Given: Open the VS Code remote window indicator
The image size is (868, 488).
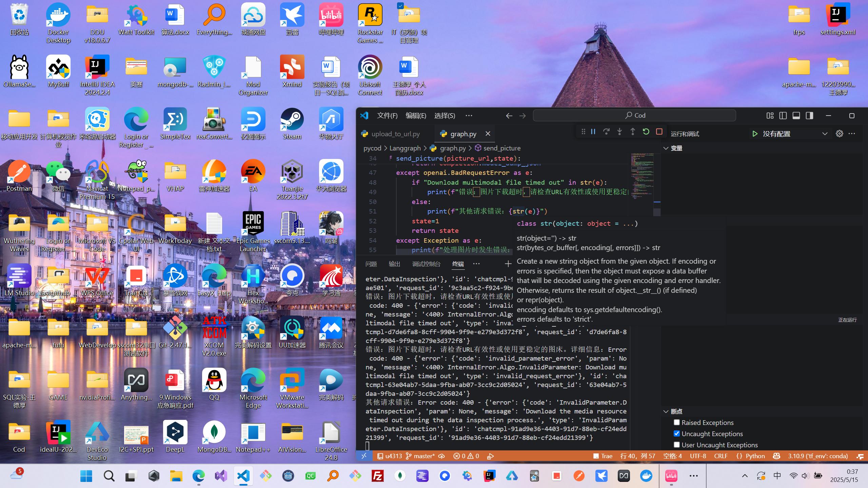Looking at the screenshot, I should point(364,456).
